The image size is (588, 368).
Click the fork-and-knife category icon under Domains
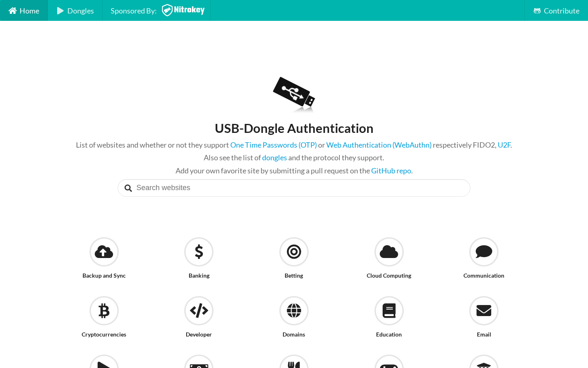coord(294,361)
